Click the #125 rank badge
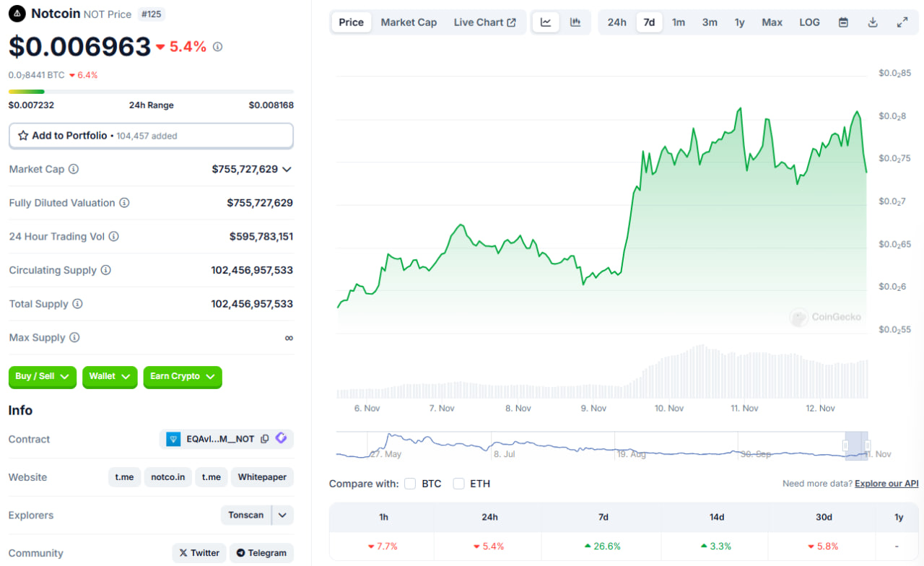The height and width of the screenshot is (566, 924). pos(152,14)
